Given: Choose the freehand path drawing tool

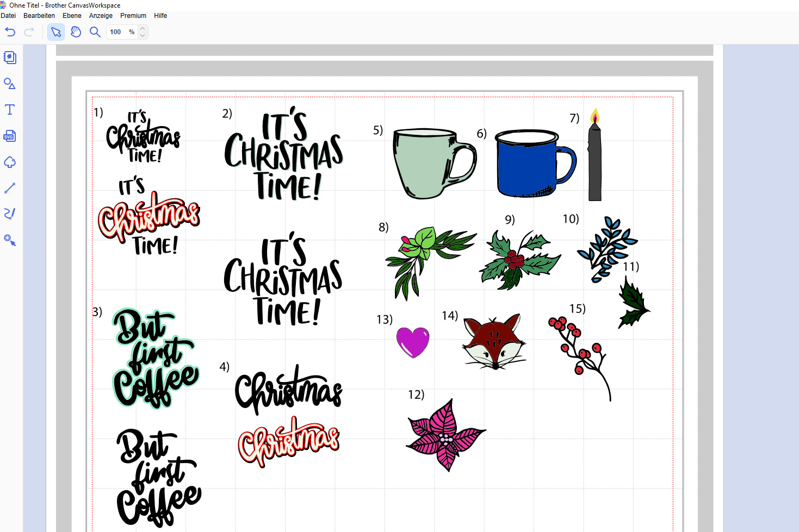Looking at the screenshot, I should pyautogui.click(x=10, y=214).
